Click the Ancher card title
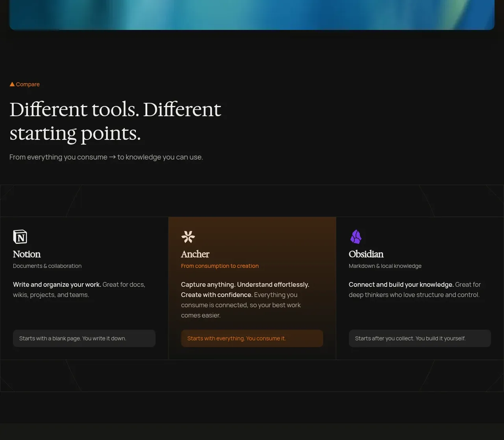The height and width of the screenshot is (440, 504). 195,254
